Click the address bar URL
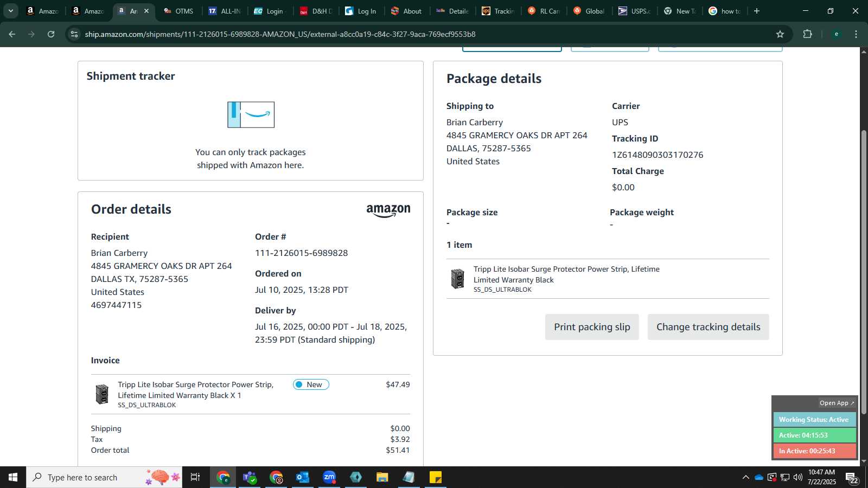868x488 pixels. point(280,34)
